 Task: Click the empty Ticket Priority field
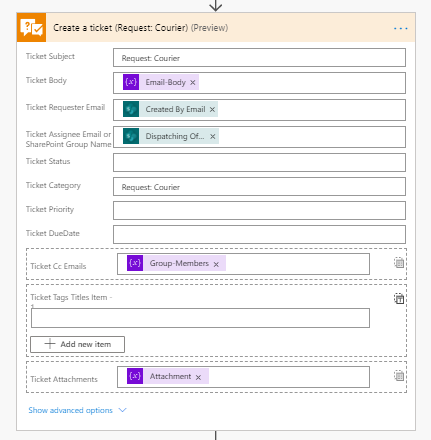(259, 211)
